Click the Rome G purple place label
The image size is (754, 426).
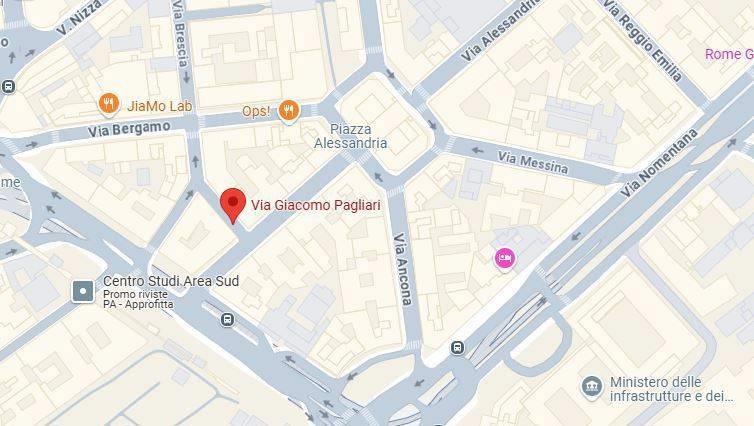[729, 54]
